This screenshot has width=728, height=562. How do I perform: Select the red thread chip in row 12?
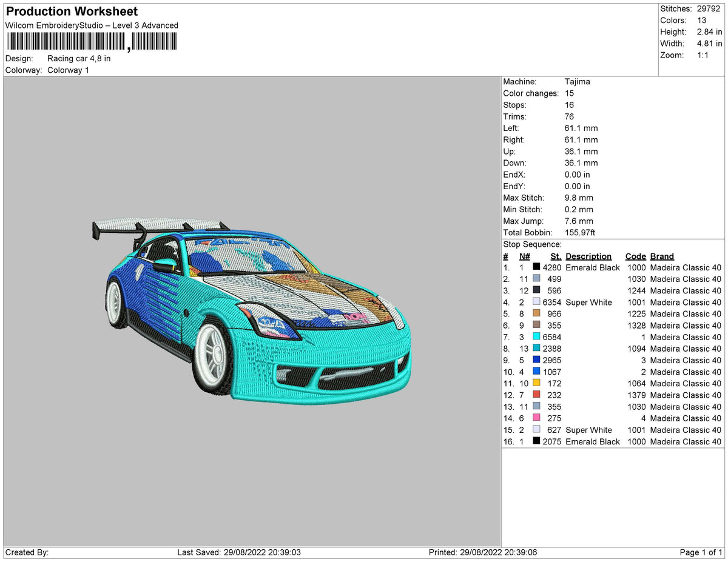tap(536, 395)
